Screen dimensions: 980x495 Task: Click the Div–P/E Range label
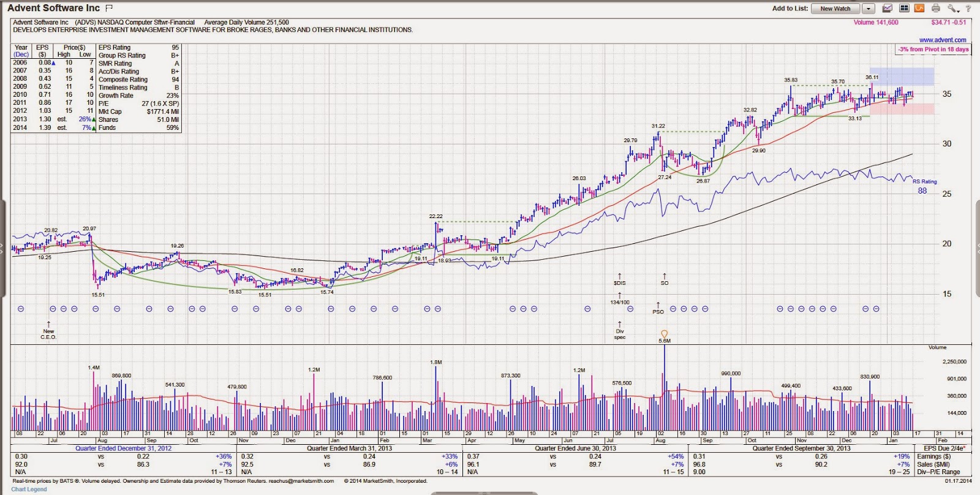pos(938,472)
